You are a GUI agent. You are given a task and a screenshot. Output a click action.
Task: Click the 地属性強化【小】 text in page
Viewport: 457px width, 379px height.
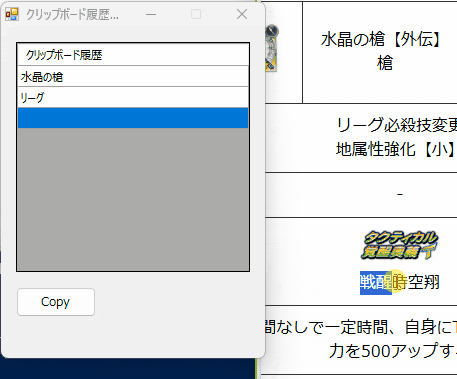[396, 149]
